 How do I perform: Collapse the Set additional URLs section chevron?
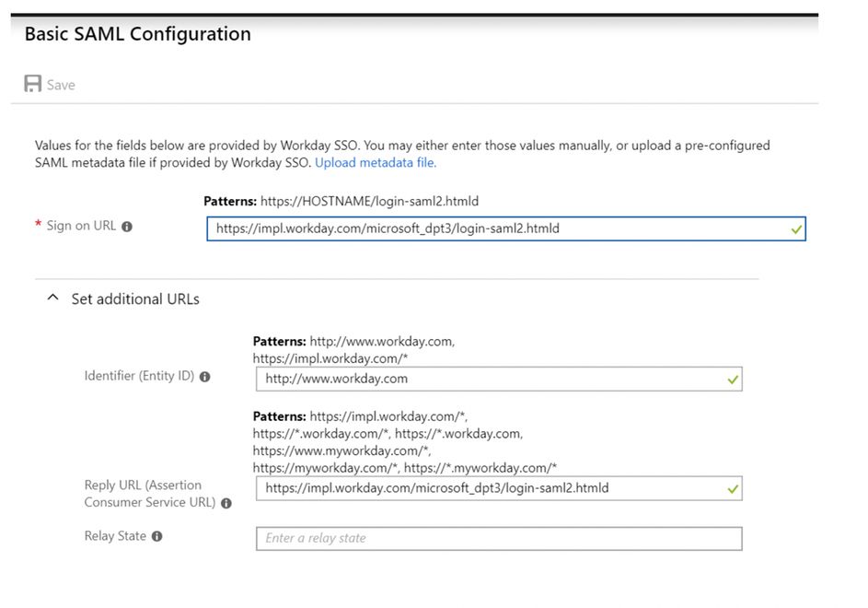52,297
